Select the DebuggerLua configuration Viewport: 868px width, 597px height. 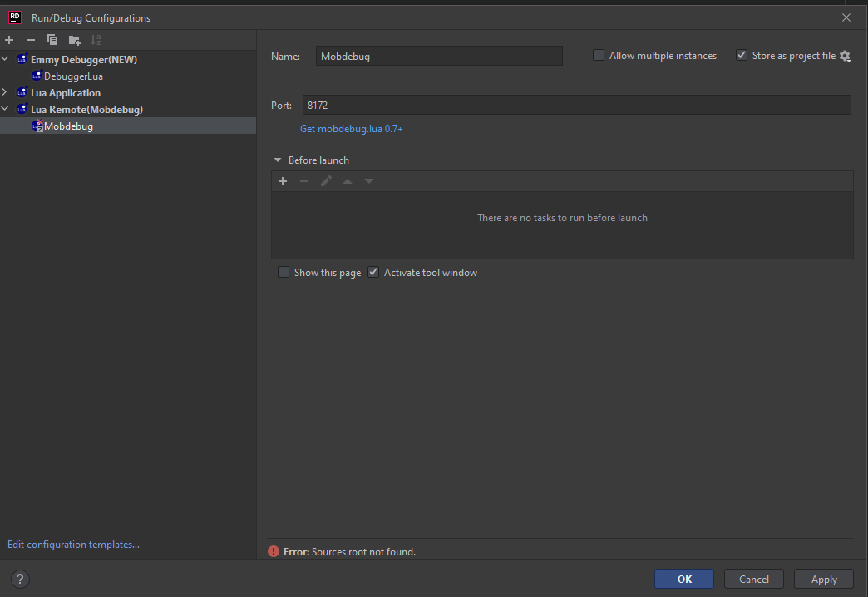tap(73, 76)
